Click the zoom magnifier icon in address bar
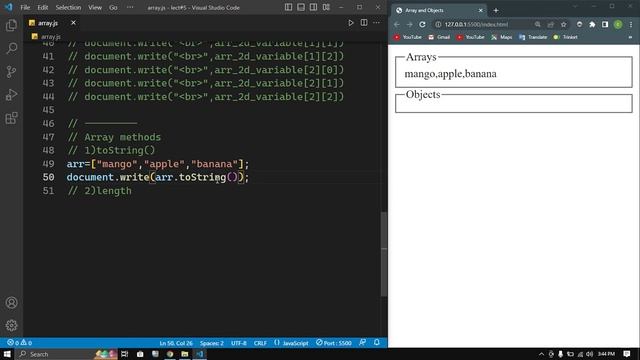This screenshot has width=640, height=360. click(538, 24)
